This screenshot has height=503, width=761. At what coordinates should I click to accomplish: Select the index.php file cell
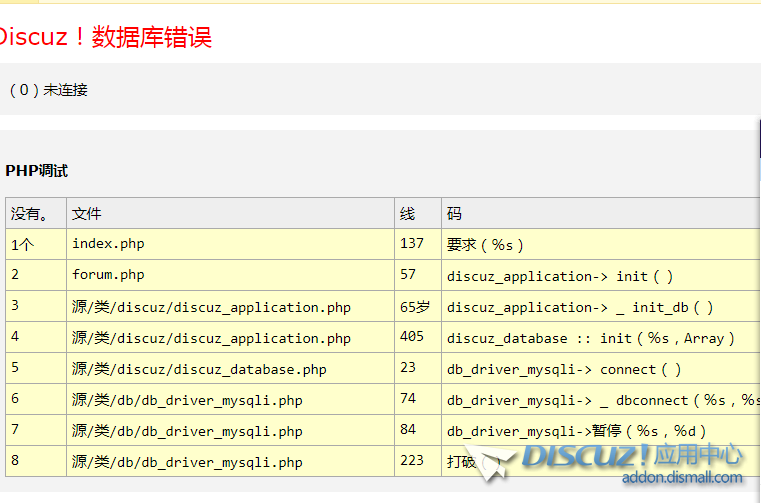point(108,244)
